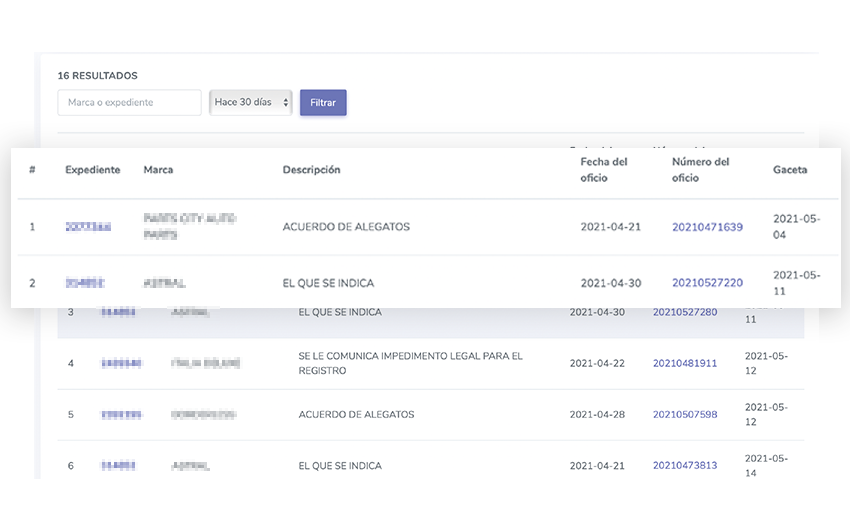Open the expediente link in row 2

[85, 284]
